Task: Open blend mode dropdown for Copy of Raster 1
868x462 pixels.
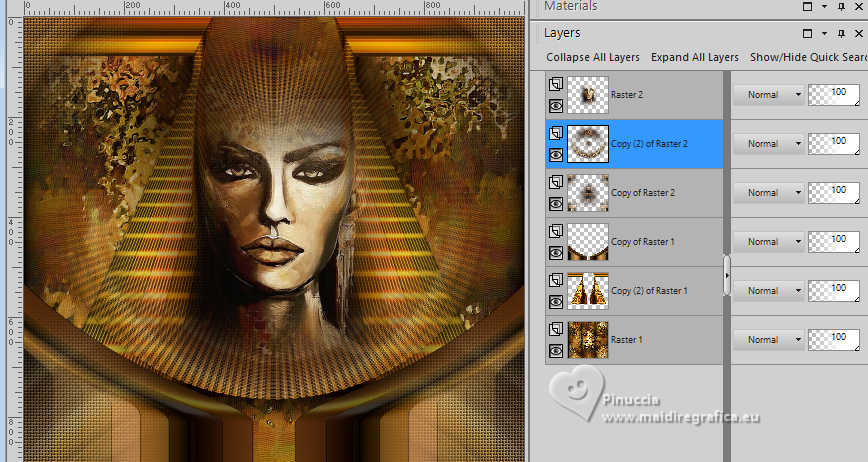Action: (769, 242)
